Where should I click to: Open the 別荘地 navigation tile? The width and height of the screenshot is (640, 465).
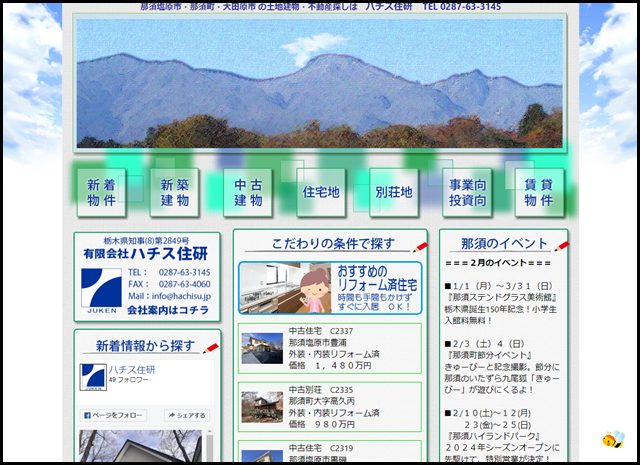coord(394,192)
